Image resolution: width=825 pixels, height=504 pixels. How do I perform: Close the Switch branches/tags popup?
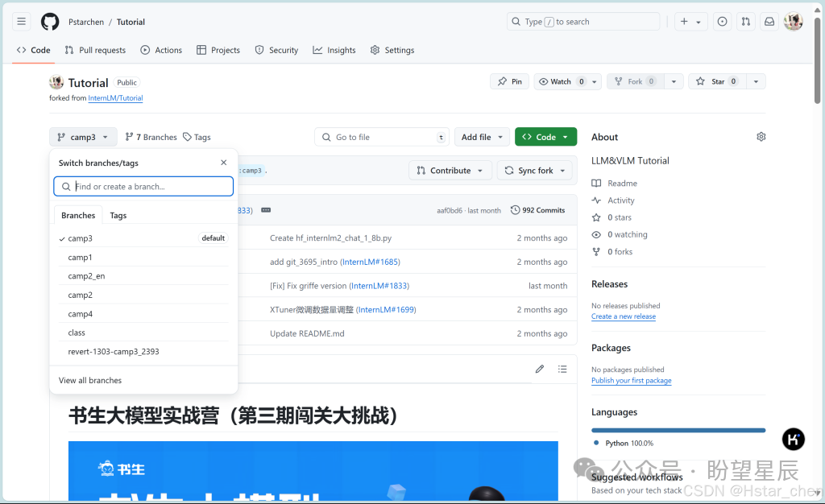click(x=224, y=163)
